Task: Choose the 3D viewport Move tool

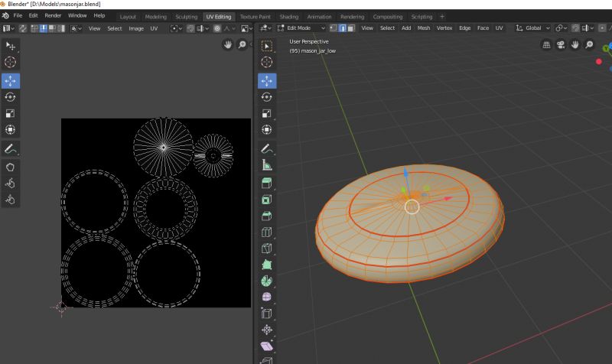Action: (x=267, y=81)
